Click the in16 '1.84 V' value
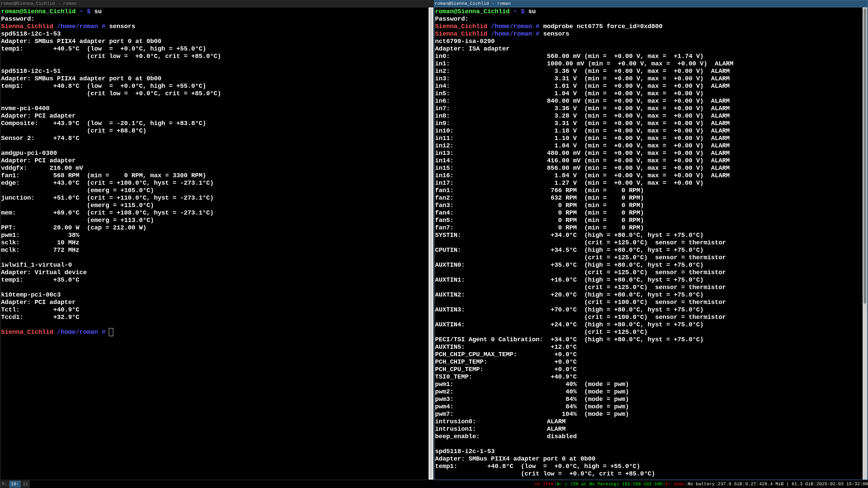This screenshot has width=868, height=488. click(x=566, y=176)
